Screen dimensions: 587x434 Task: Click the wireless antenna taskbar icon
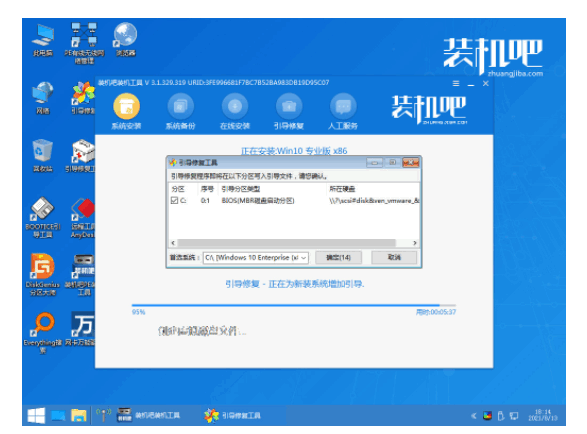(103, 415)
